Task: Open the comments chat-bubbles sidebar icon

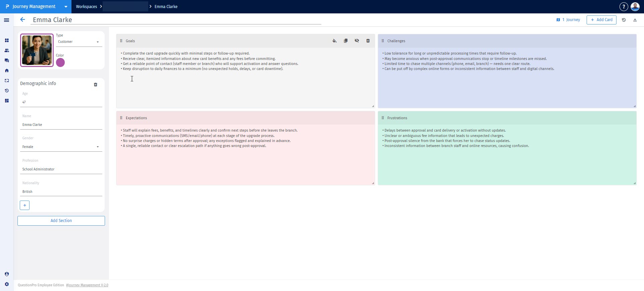Action: pyautogui.click(x=7, y=61)
